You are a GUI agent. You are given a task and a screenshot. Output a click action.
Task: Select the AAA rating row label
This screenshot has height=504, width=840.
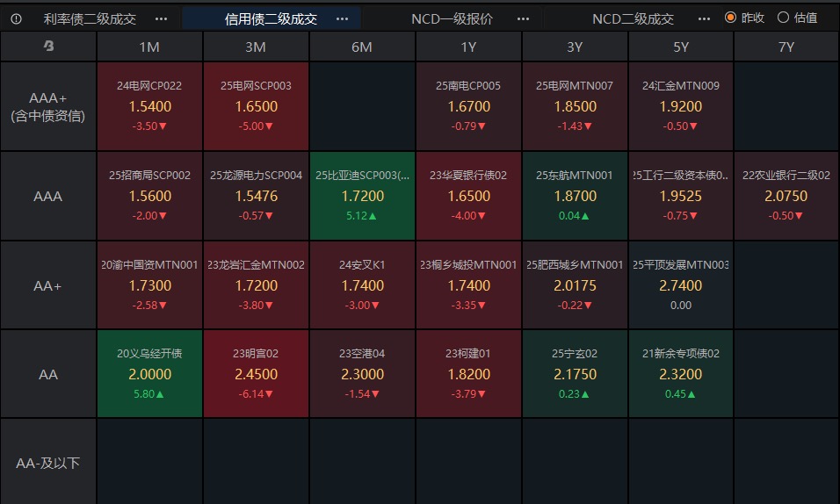tap(48, 196)
